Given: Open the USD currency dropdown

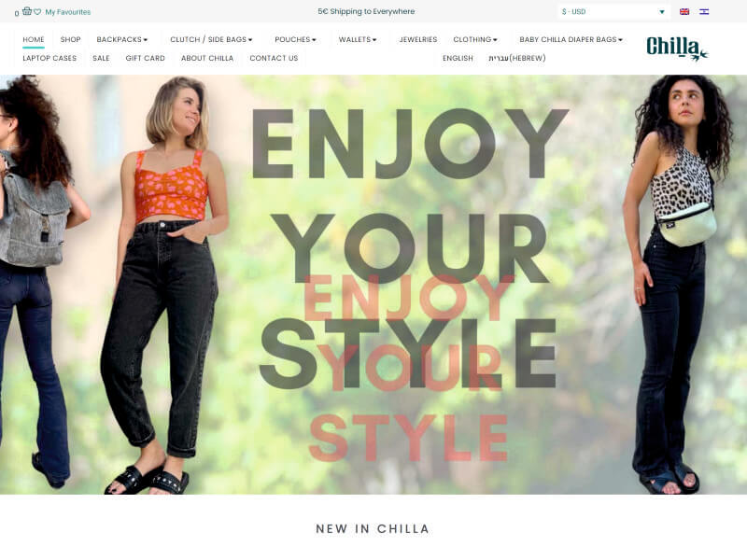Looking at the screenshot, I should (x=613, y=12).
